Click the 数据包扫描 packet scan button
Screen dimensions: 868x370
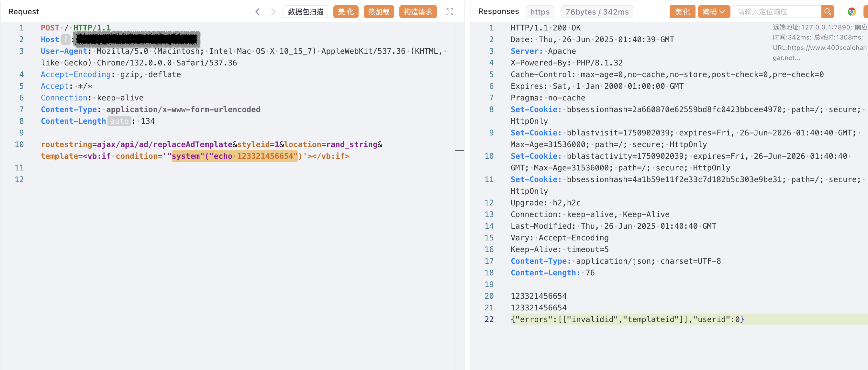(x=305, y=12)
